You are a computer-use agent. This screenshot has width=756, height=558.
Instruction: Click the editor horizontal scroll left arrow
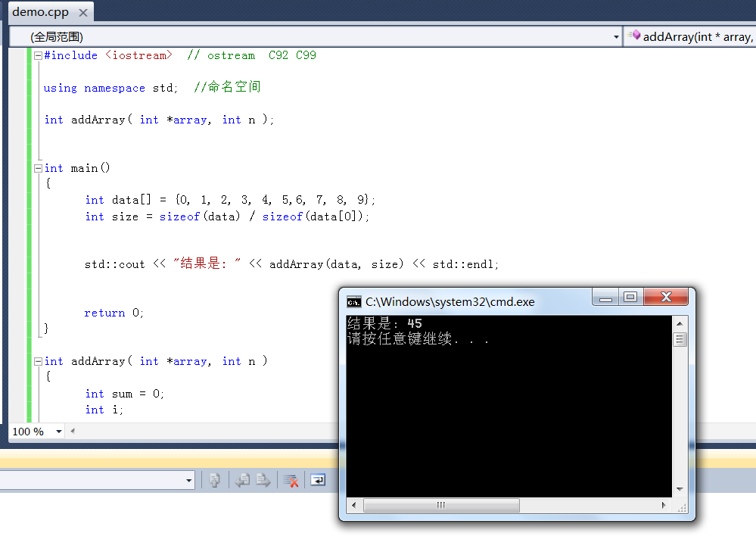point(73,431)
